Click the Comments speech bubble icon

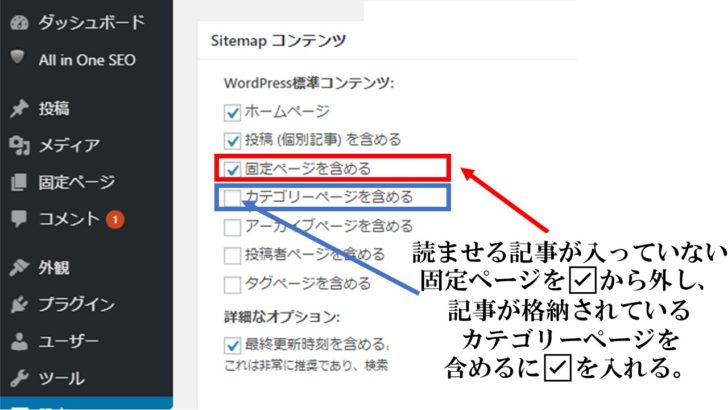19,219
